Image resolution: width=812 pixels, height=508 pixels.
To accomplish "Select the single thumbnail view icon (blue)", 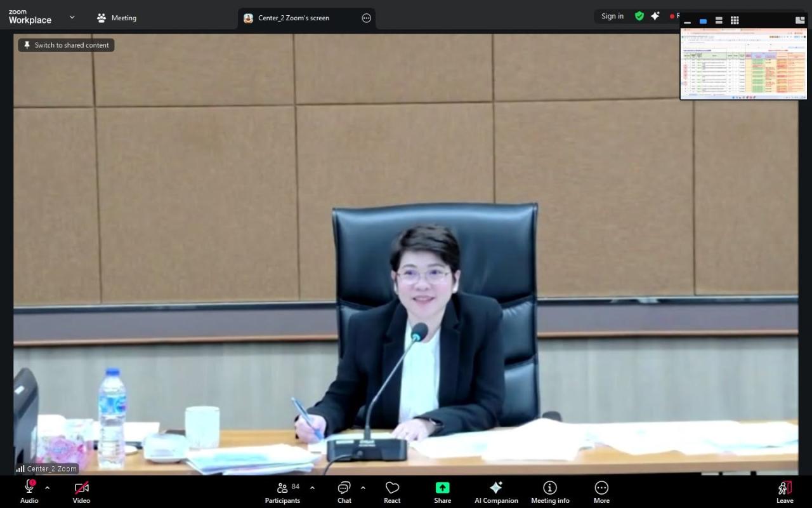I will [703, 21].
